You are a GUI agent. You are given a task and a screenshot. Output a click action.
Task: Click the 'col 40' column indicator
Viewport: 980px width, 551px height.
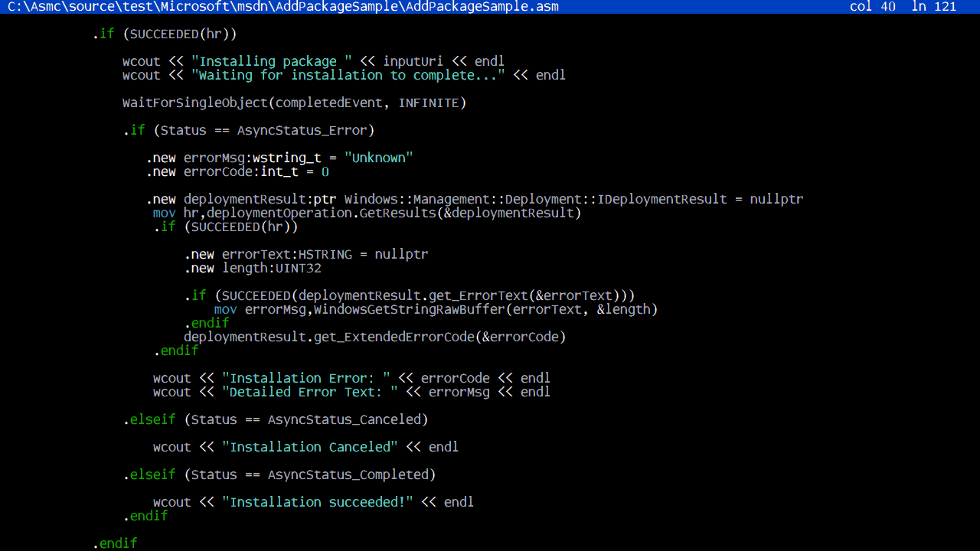873,7
